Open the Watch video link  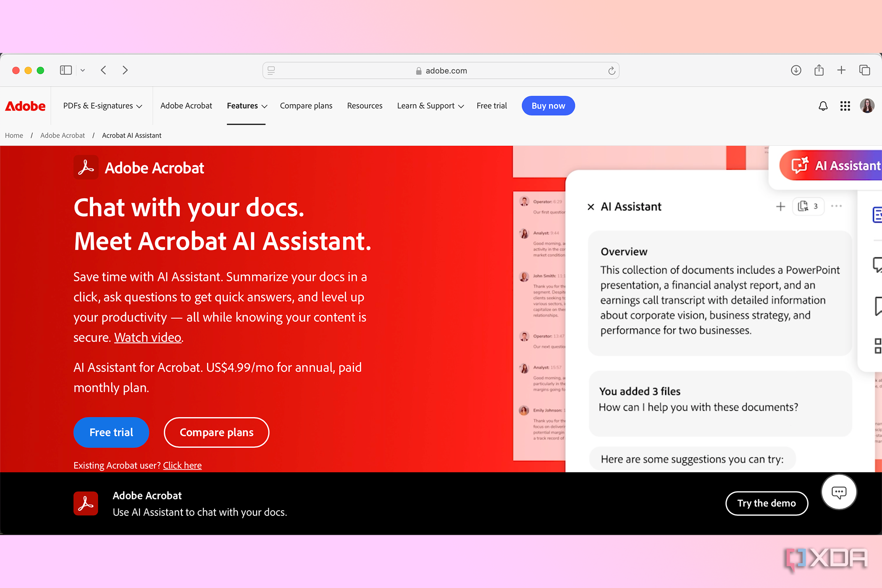tap(148, 337)
